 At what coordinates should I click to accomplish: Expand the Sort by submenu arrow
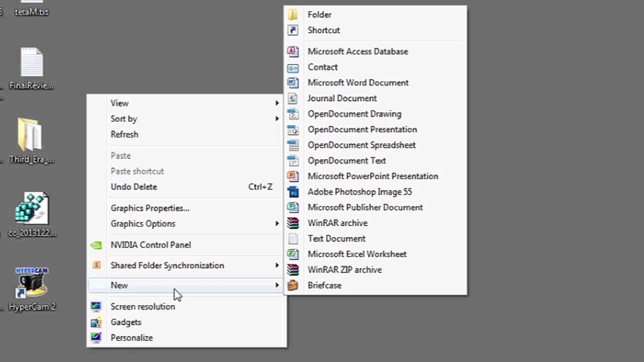click(x=277, y=119)
